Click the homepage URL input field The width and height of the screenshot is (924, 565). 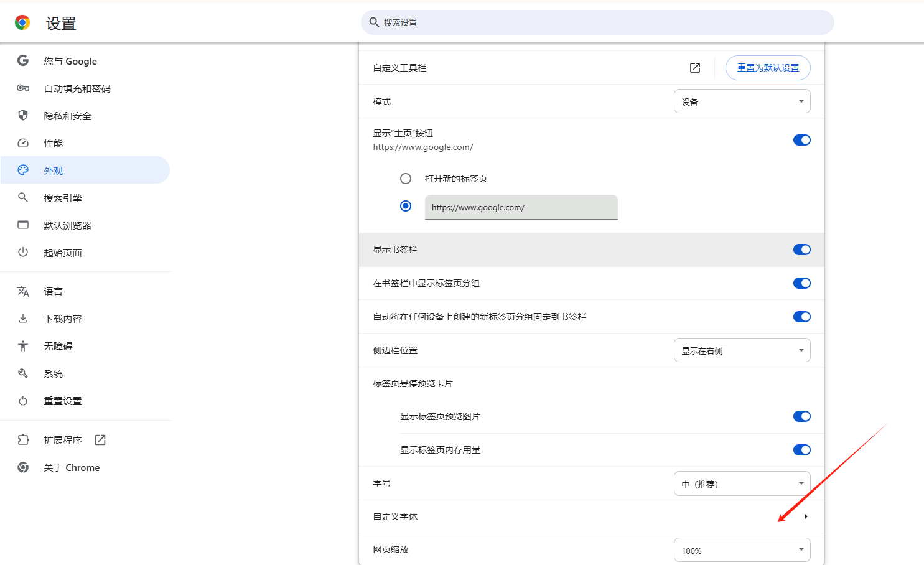coord(521,207)
